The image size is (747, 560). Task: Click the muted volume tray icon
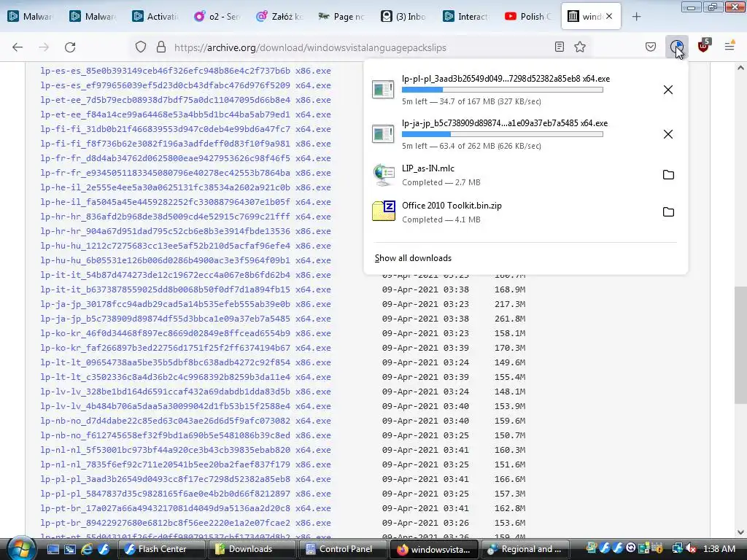[x=691, y=549]
